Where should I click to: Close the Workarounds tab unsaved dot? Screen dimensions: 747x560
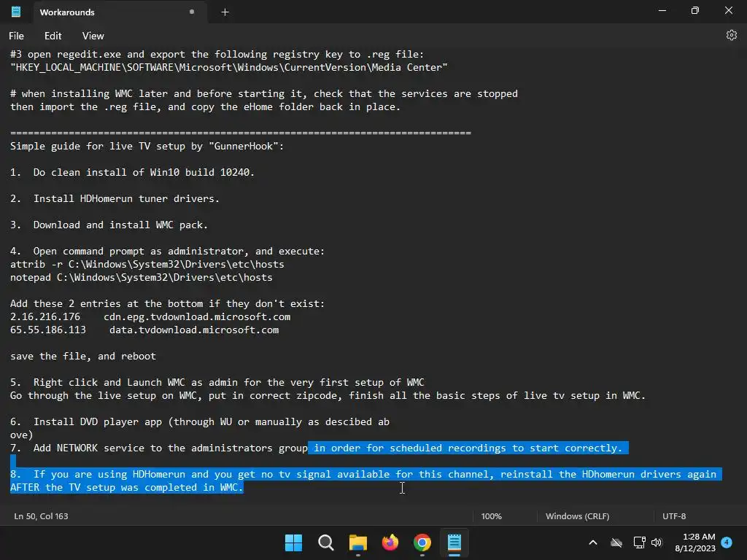pyautogui.click(x=192, y=12)
